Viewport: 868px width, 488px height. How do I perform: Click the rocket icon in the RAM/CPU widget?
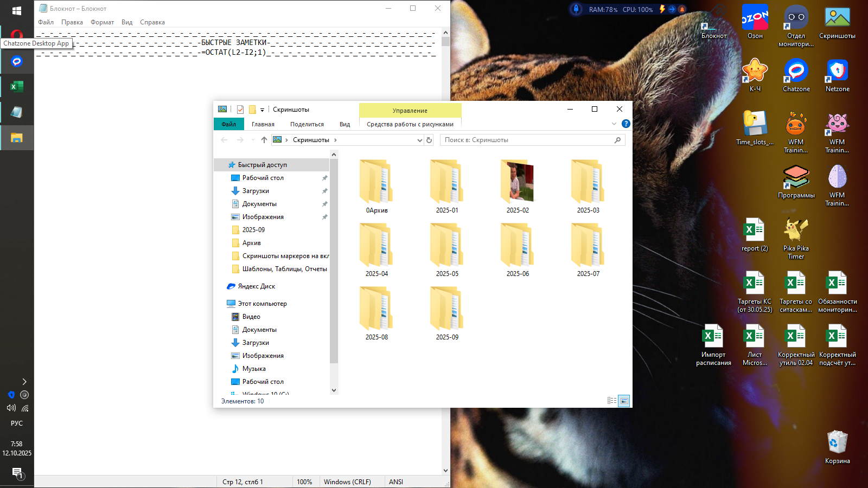coord(576,9)
